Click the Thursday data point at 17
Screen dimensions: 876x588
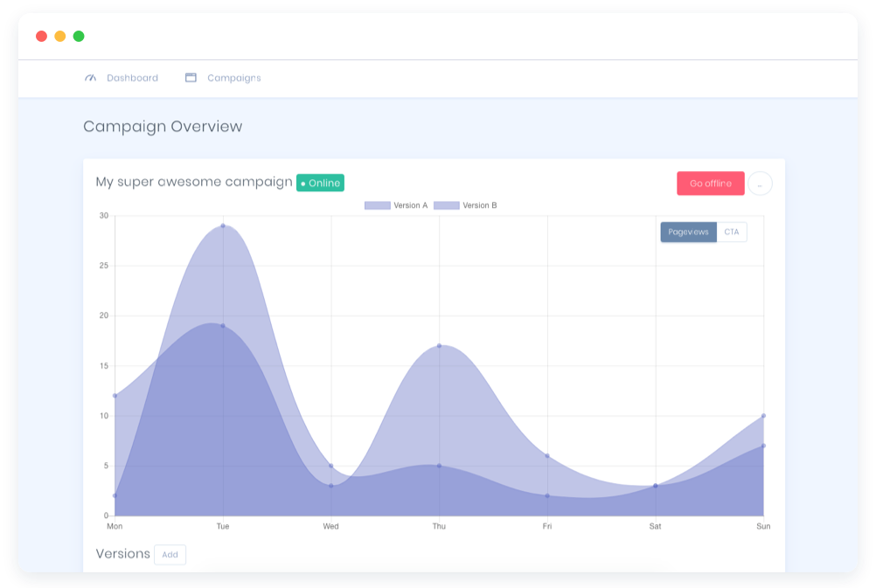[x=439, y=346]
